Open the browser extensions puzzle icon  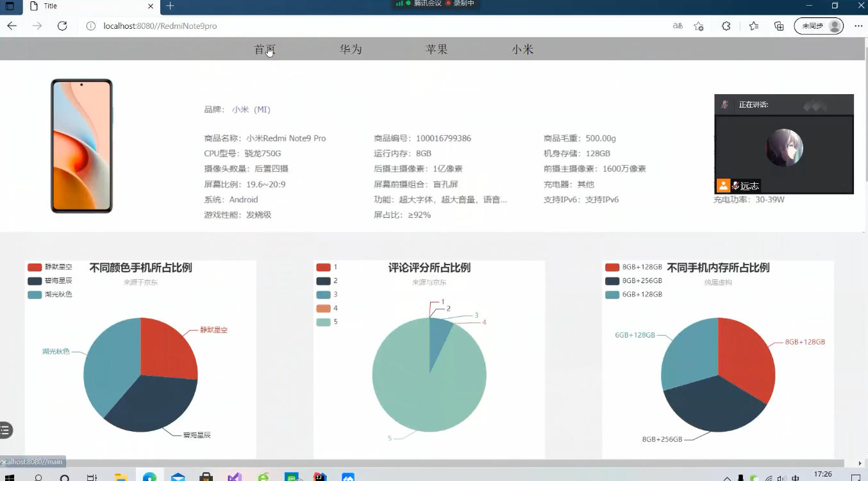click(726, 26)
